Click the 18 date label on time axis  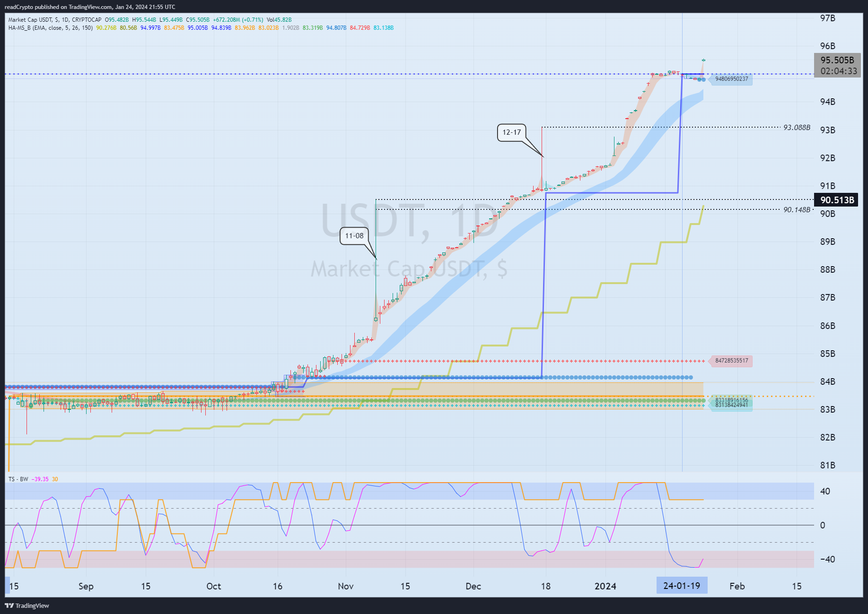(x=546, y=586)
